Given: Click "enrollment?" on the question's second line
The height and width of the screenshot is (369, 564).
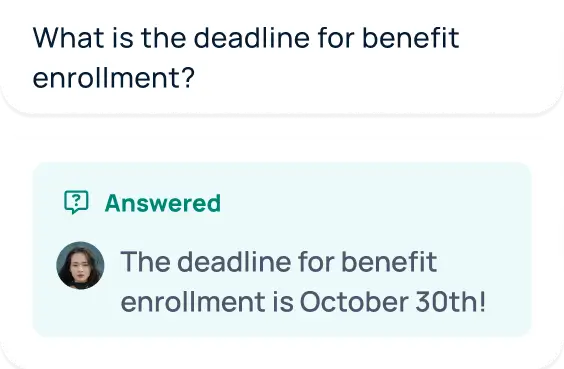Looking at the screenshot, I should click(114, 78).
